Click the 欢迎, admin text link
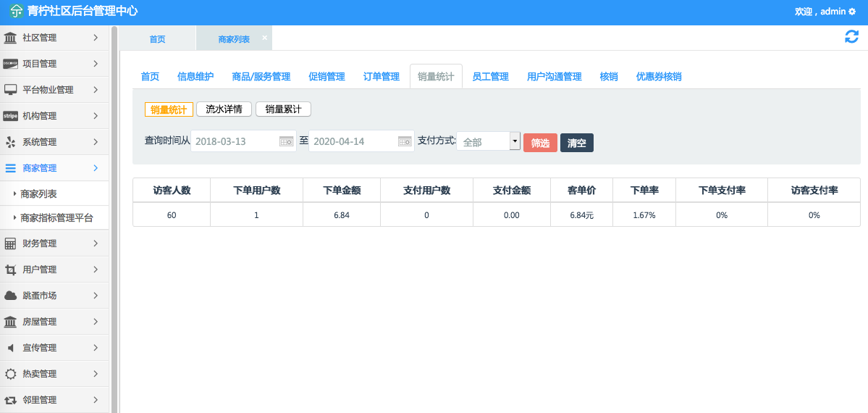This screenshot has width=868, height=413. (820, 12)
